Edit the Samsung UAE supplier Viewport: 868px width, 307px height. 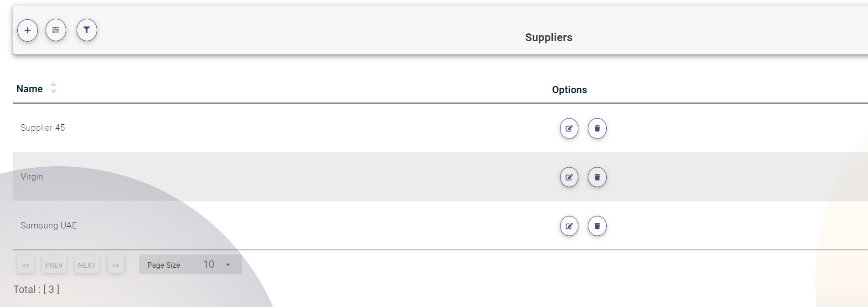(569, 226)
